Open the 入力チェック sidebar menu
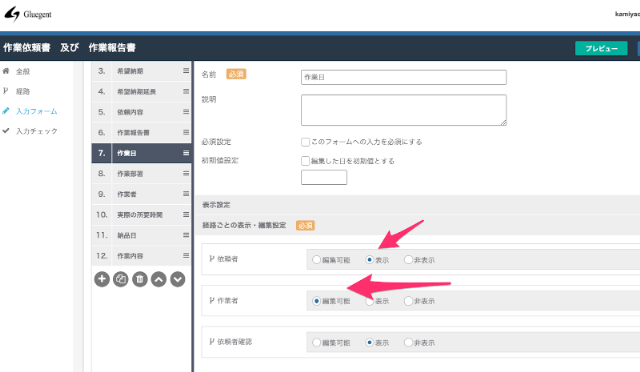The width and height of the screenshot is (640, 372). click(x=36, y=131)
